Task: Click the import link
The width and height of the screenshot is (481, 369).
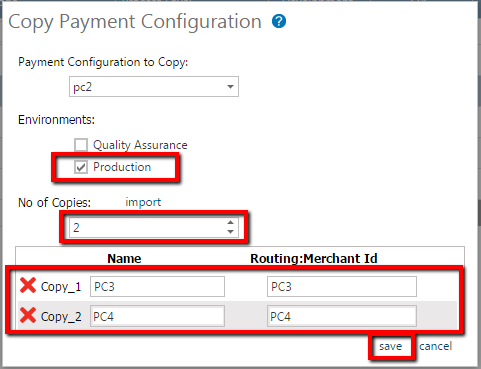Action: [x=143, y=202]
